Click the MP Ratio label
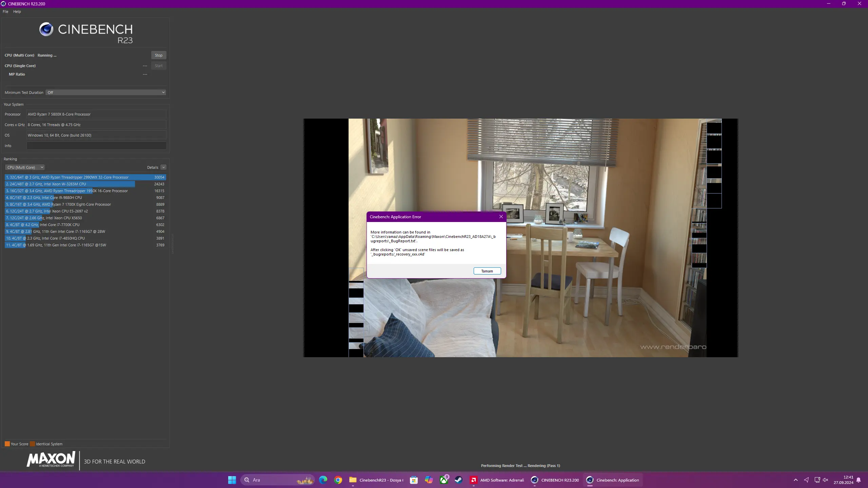The image size is (868, 488). 17,74
